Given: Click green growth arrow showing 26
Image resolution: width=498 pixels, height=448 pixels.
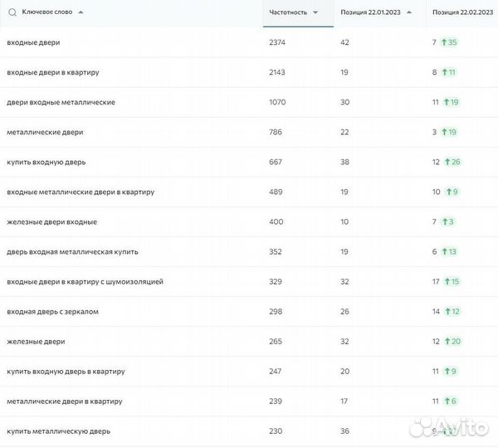Looking at the screenshot, I should pos(447,162).
